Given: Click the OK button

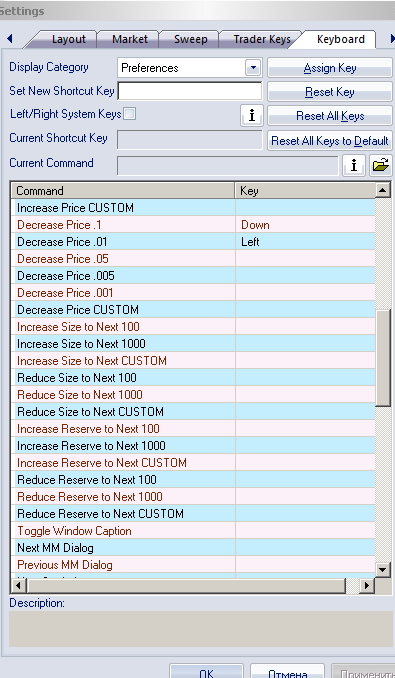Looking at the screenshot, I should pos(207,672).
